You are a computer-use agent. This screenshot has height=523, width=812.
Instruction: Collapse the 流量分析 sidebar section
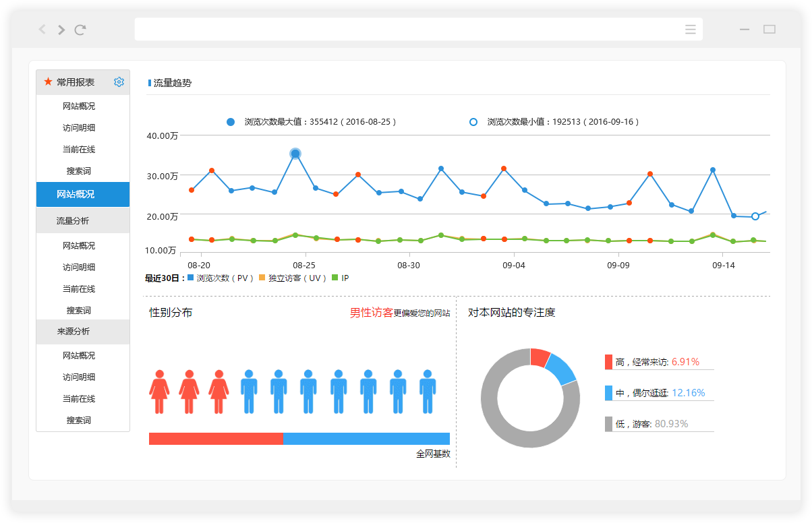[x=73, y=220]
